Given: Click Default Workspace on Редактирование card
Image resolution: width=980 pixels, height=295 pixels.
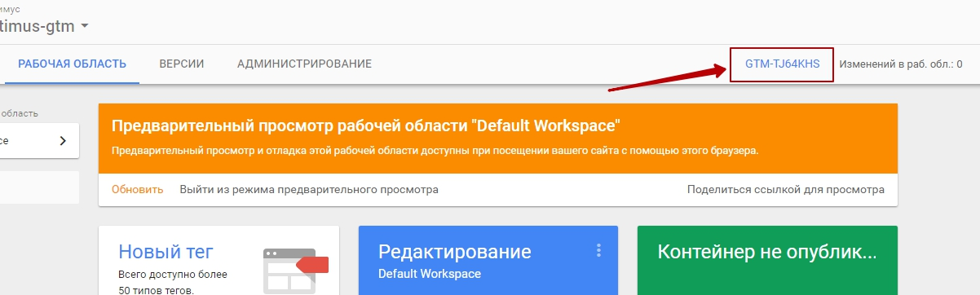Looking at the screenshot, I should pos(430,274).
